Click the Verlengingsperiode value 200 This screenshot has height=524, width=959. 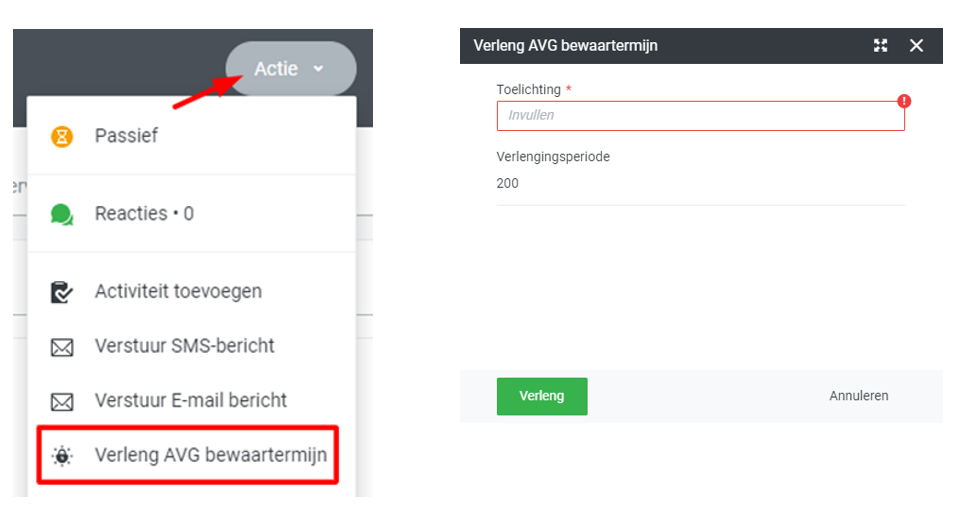point(508,184)
